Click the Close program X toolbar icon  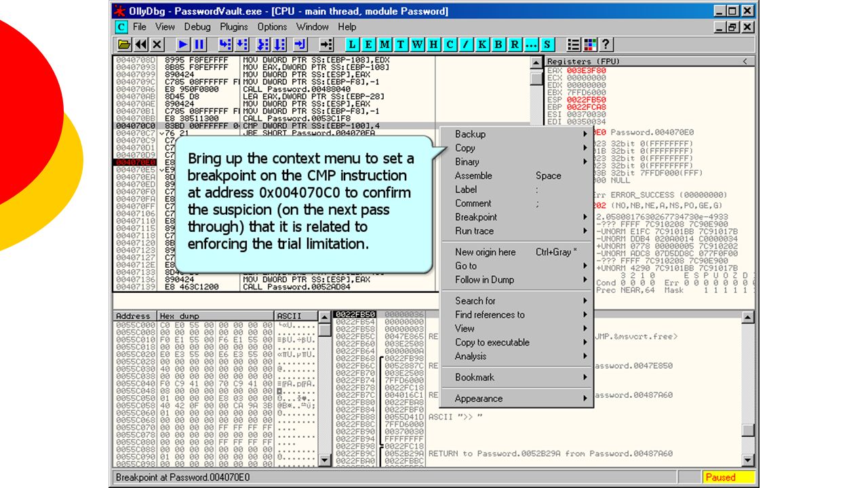click(157, 45)
